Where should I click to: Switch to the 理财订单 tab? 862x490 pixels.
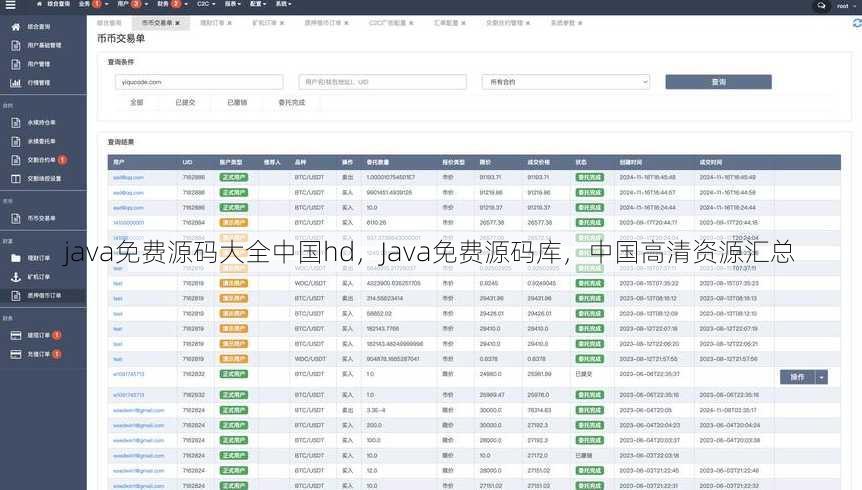pos(212,23)
